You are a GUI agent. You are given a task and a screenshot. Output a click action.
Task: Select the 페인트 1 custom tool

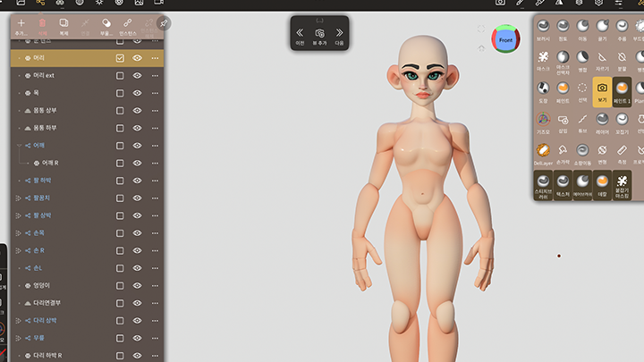click(622, 92)
